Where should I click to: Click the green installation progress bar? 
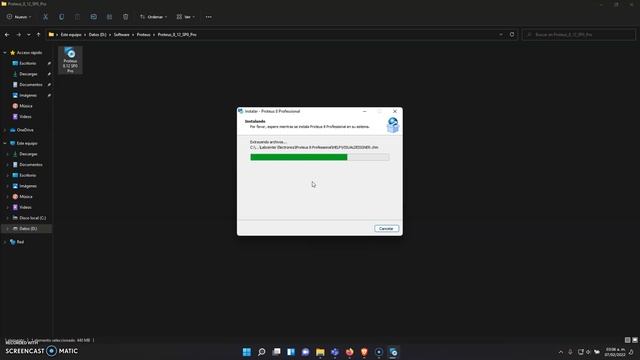coord(320,157)
